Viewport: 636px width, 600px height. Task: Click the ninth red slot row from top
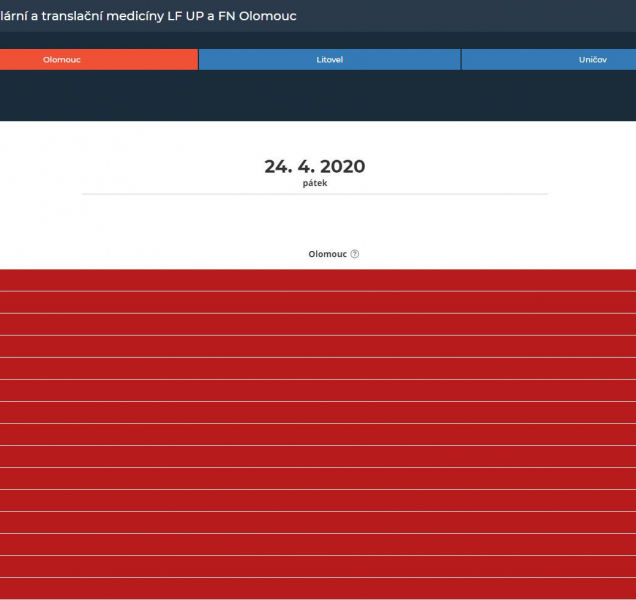[318, 456]
